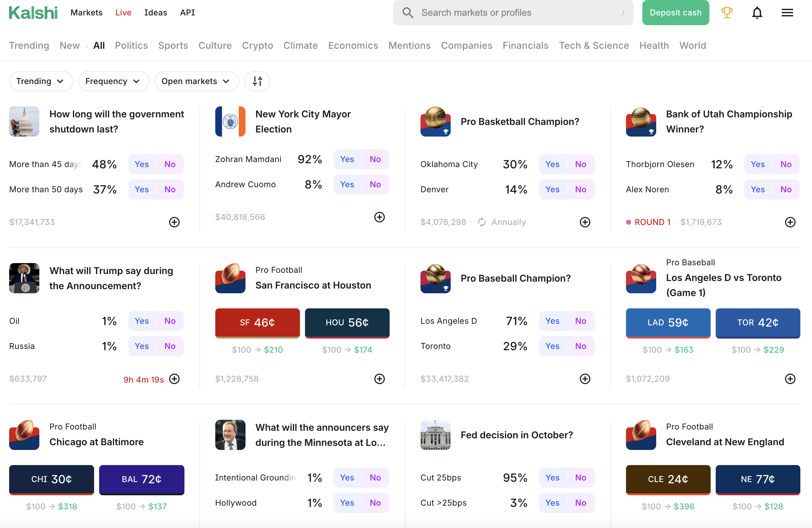The width and height of the screenshot is (812, 528).
Task: Open the Open markets dropdown
Action: [196, 81]
